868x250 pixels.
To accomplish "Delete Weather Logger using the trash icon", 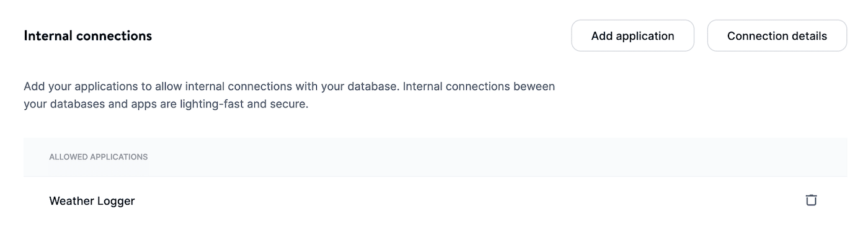I will [811, 200].
